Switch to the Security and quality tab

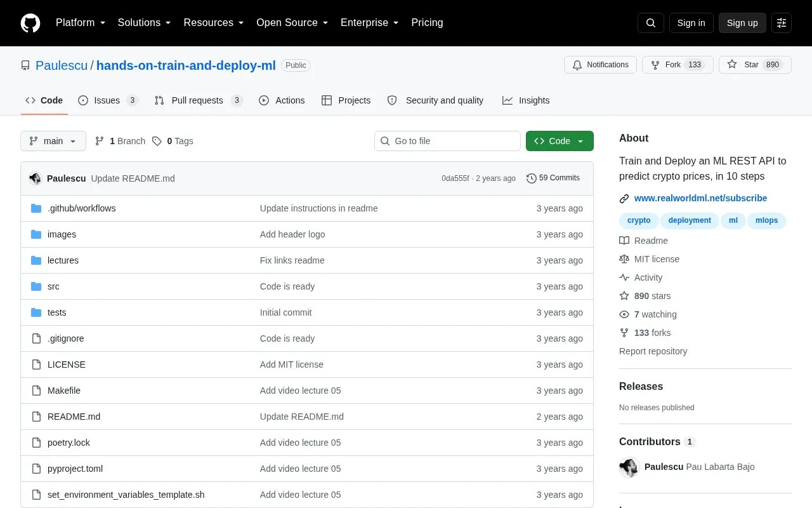click(435, 100)
